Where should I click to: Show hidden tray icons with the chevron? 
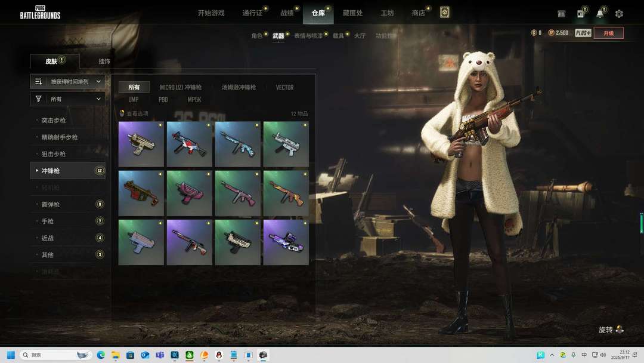(552, 355)
